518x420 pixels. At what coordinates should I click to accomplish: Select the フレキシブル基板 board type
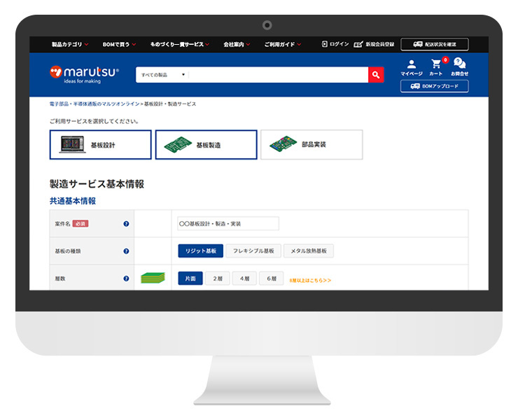(x=253, y=251)
